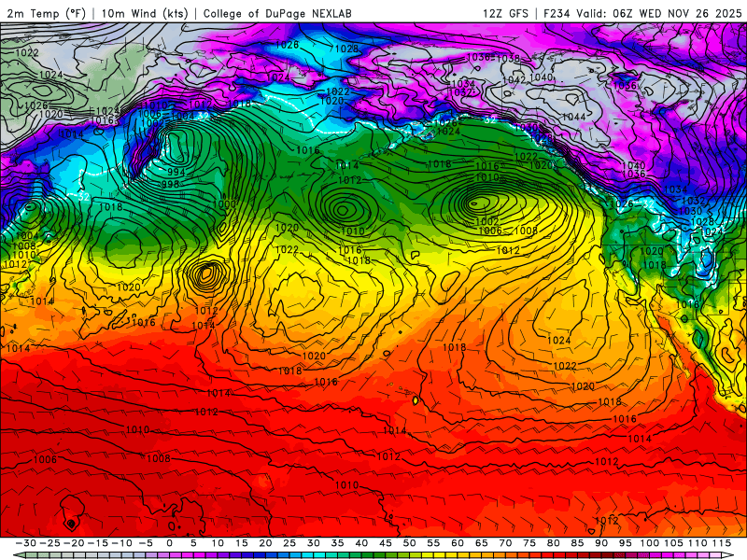Click the -30 value on temperature legend
Screen dimensions: 747x560
26,543
